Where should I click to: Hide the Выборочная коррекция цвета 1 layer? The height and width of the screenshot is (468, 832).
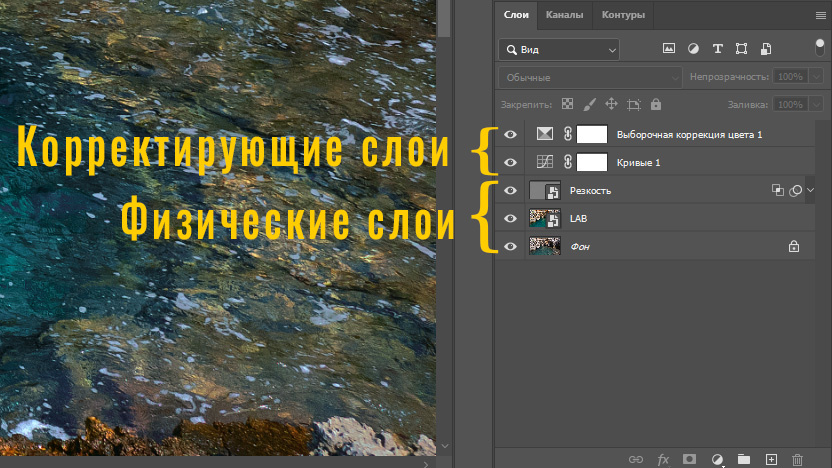coord(510,134)
